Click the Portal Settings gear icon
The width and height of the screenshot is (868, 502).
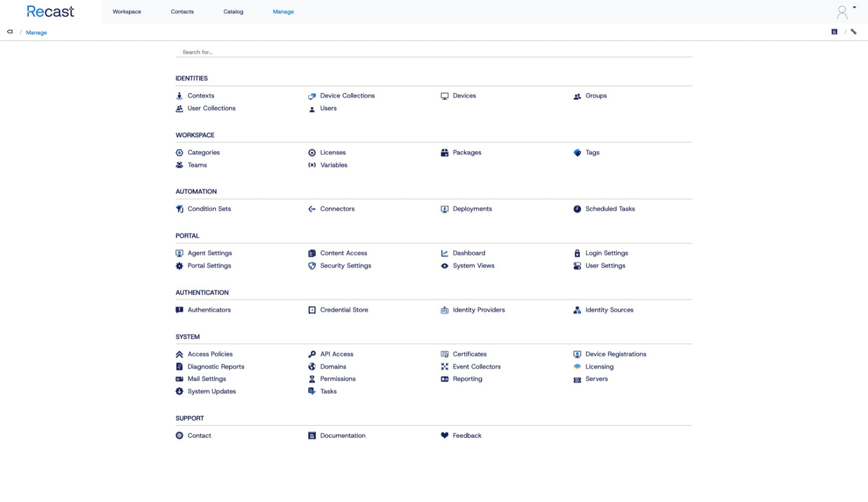(x=179, y=266)
